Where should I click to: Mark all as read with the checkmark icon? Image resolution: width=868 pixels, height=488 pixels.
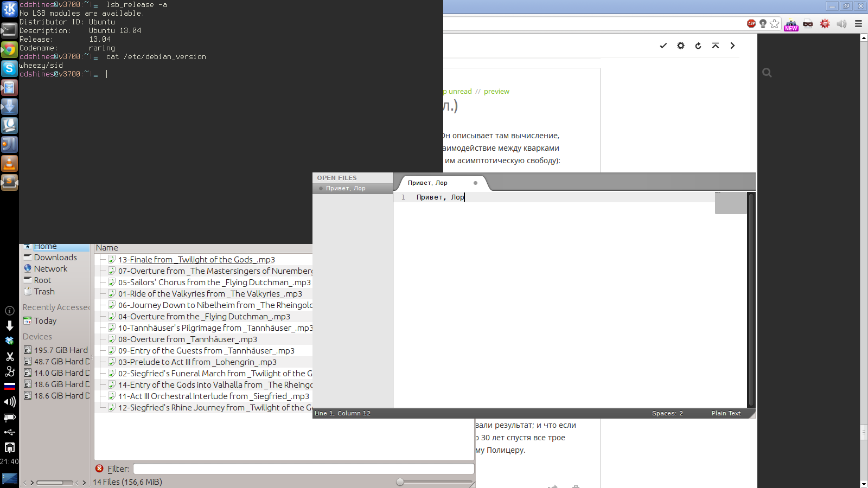point(663,46)
